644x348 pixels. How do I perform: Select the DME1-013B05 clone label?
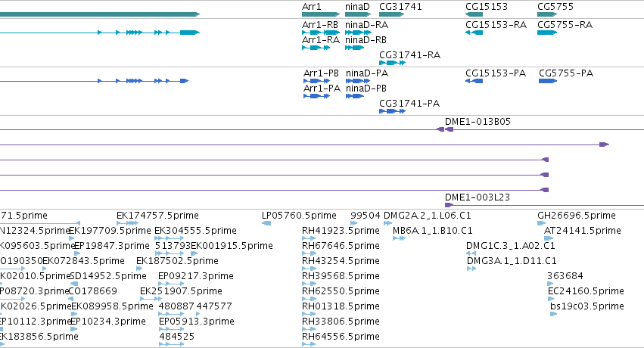click(x=478, y=122)
